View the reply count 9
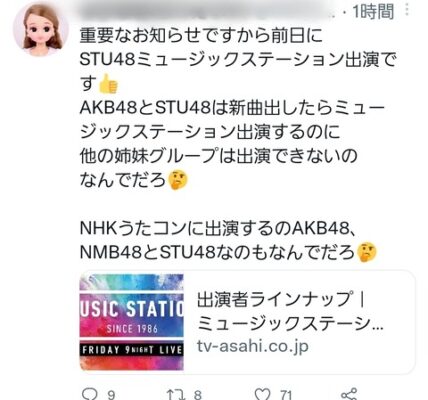The width and height of the screenshot is (428, 400). pos(111,395)
